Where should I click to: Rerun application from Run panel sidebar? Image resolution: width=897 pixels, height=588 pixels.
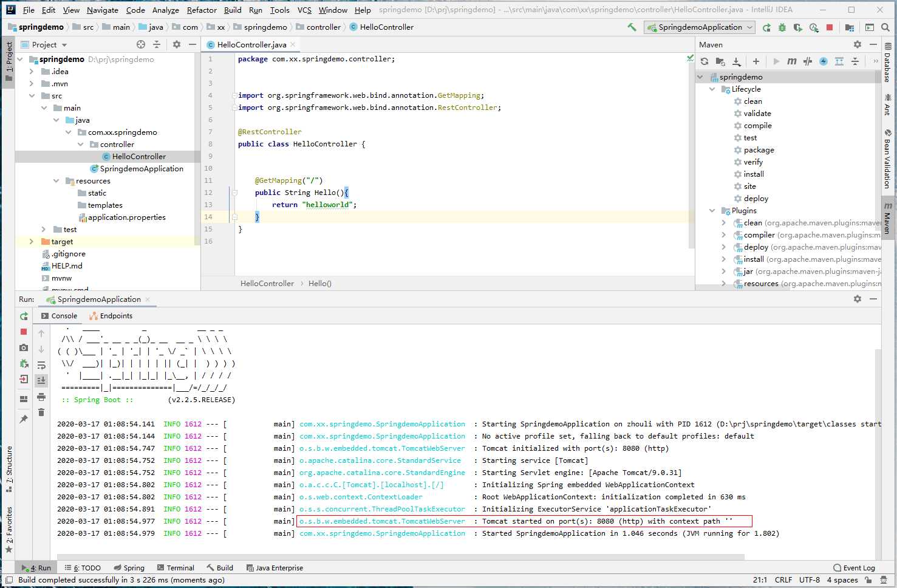click(24, 316)
